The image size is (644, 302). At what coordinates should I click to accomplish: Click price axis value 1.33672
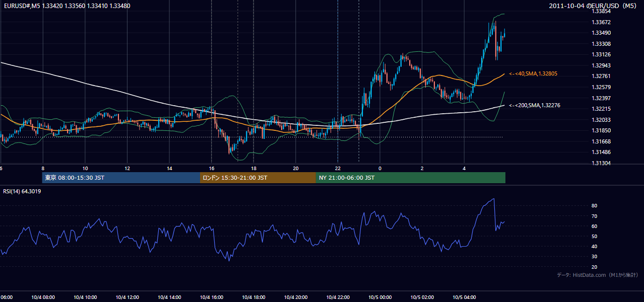[601, 22]
